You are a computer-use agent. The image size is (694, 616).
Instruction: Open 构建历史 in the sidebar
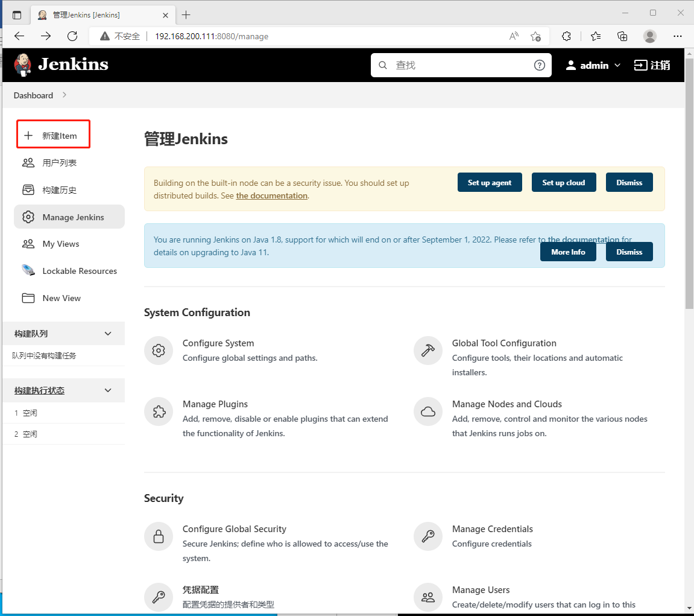pyautogui.click(x=59, y=190)
